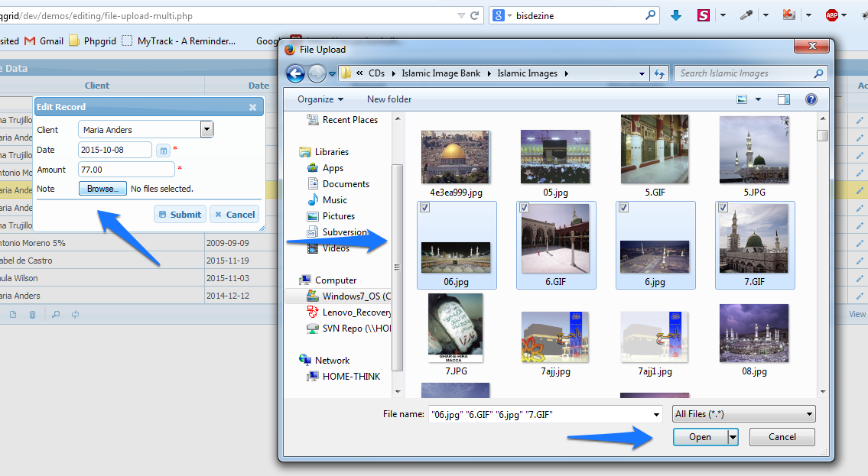
Task: Click the Submit button in Edit Record
Action: click(180, 215)
